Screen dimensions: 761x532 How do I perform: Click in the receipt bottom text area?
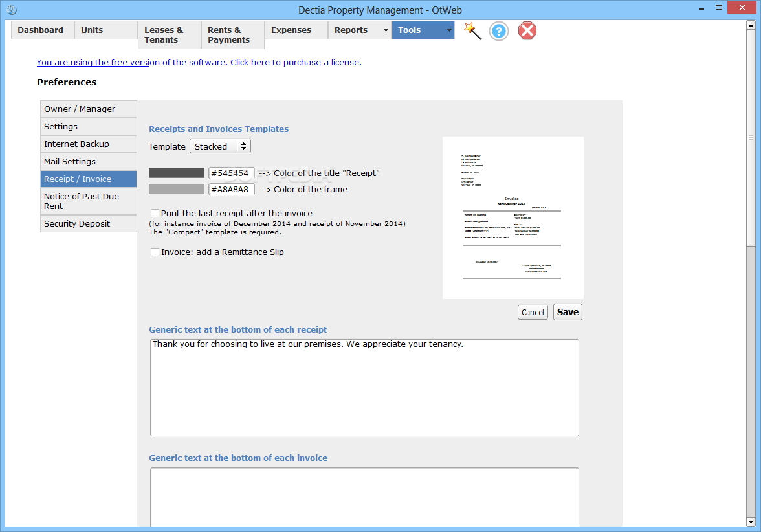(364, 388)
